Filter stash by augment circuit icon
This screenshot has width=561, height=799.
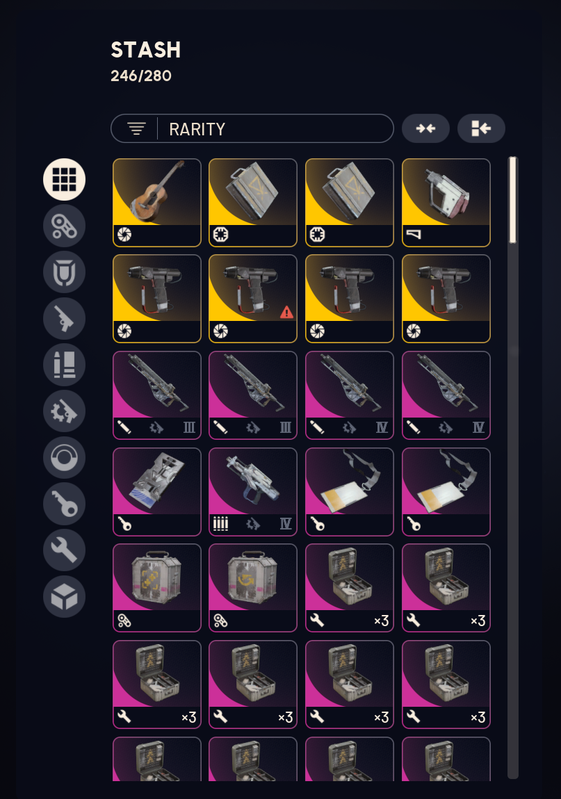point(64,226)
